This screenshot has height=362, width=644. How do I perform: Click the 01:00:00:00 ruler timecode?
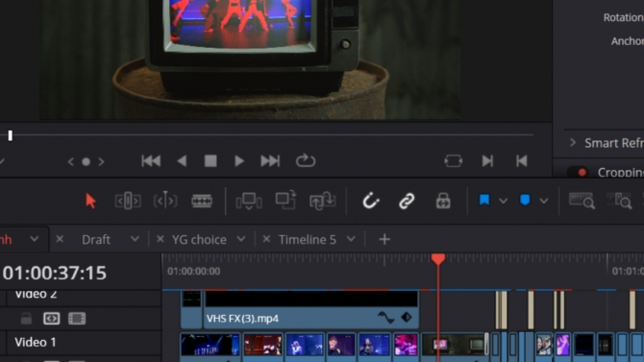pos(193,272)
